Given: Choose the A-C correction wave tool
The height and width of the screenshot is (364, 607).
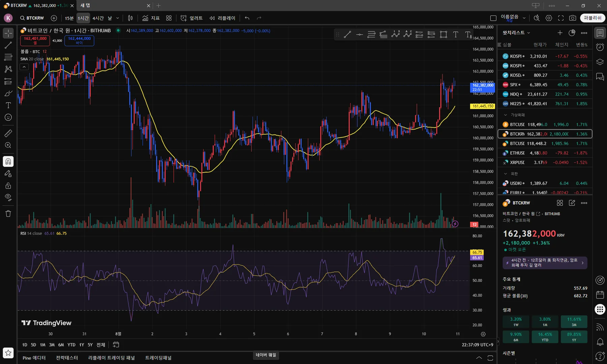Looking at the screenshot, I should click(407, 34).
